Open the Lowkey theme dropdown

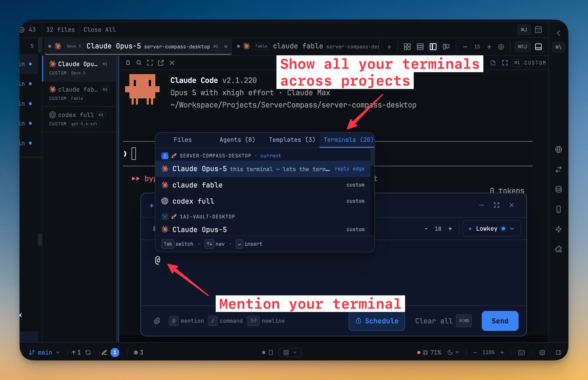pyautogui.click(x=491, y=228)
